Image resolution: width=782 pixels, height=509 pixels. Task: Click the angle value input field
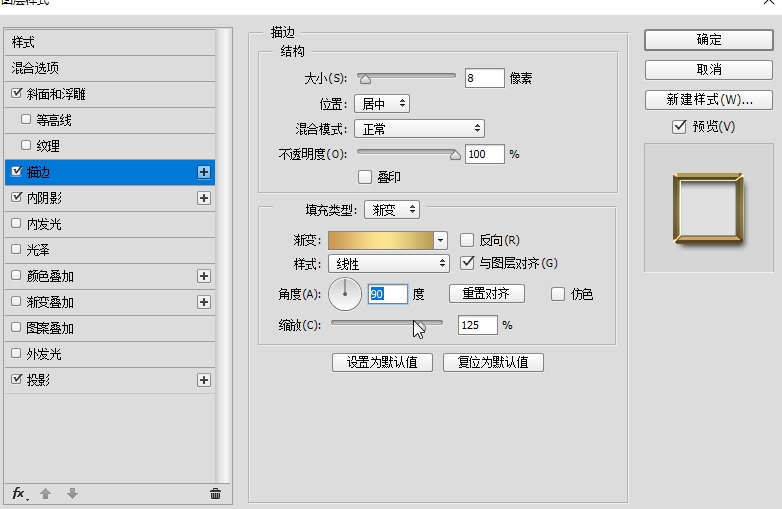[388, 294]
